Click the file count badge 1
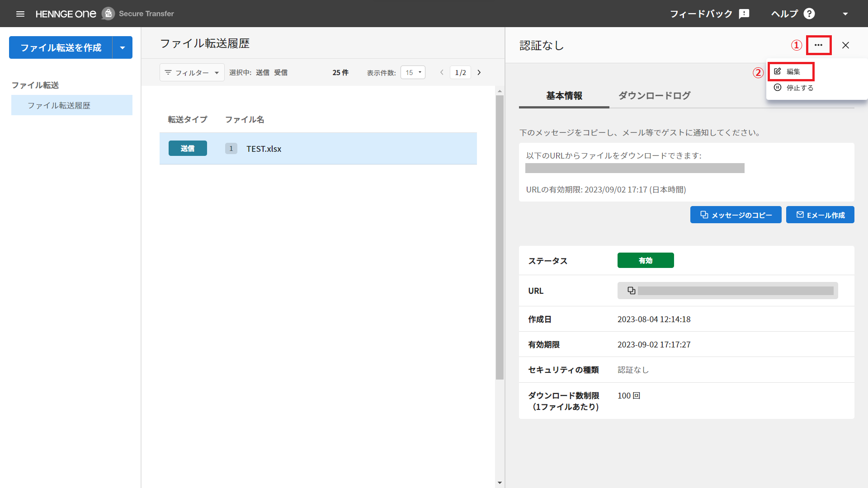The image size is (868, 488). (231, 148)
